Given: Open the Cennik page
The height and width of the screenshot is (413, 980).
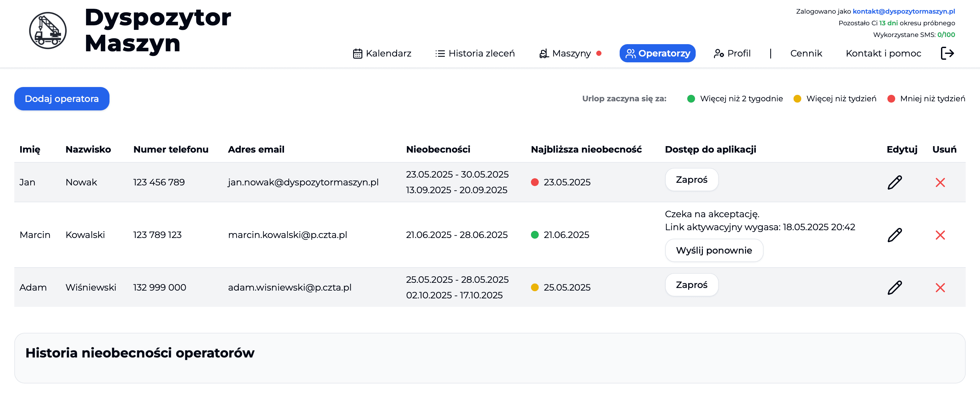Looking at the screenshot, I should tap(806, 53).
